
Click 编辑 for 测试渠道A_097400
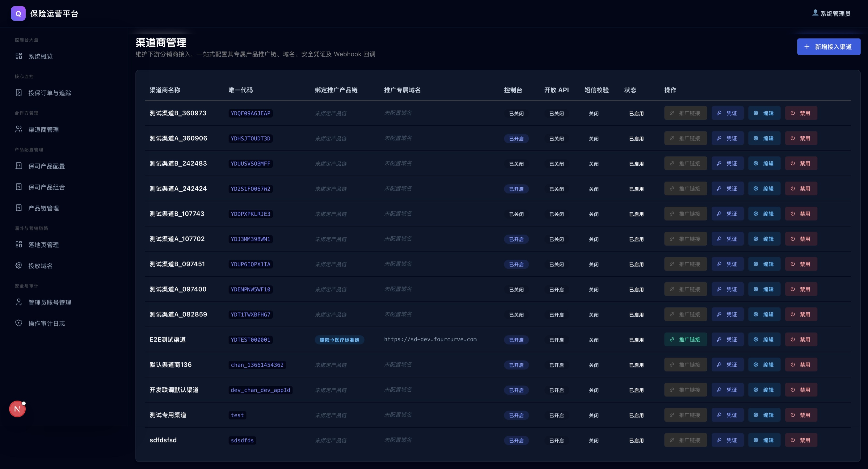tap(764, 289)
